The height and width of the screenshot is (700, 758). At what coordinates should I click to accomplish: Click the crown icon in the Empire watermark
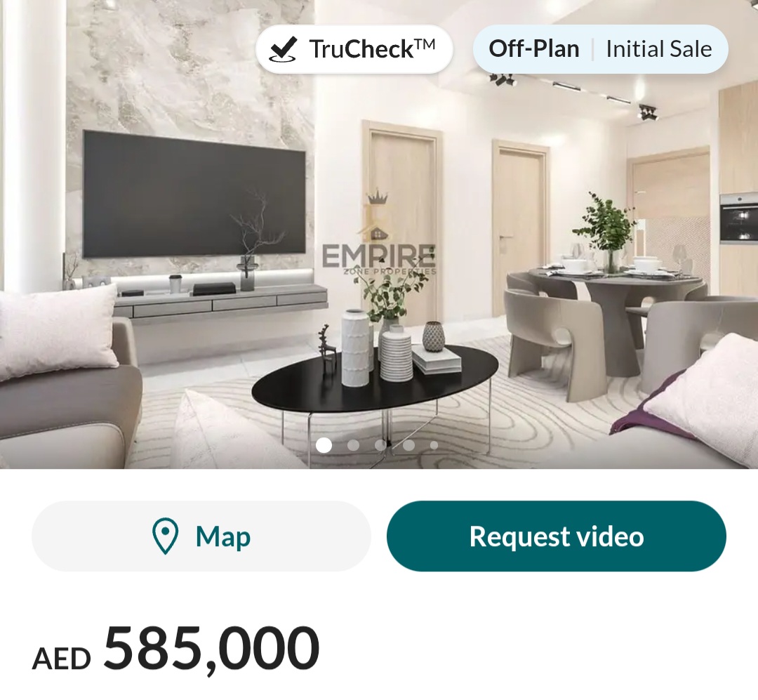click(378, 197)
